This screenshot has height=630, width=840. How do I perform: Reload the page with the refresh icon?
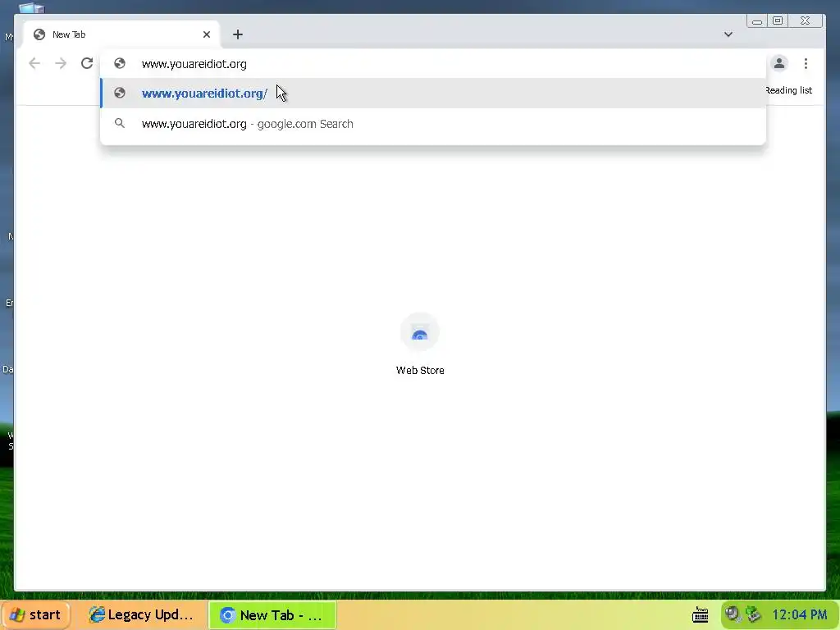pyautogui.click(x=87, y=63)
